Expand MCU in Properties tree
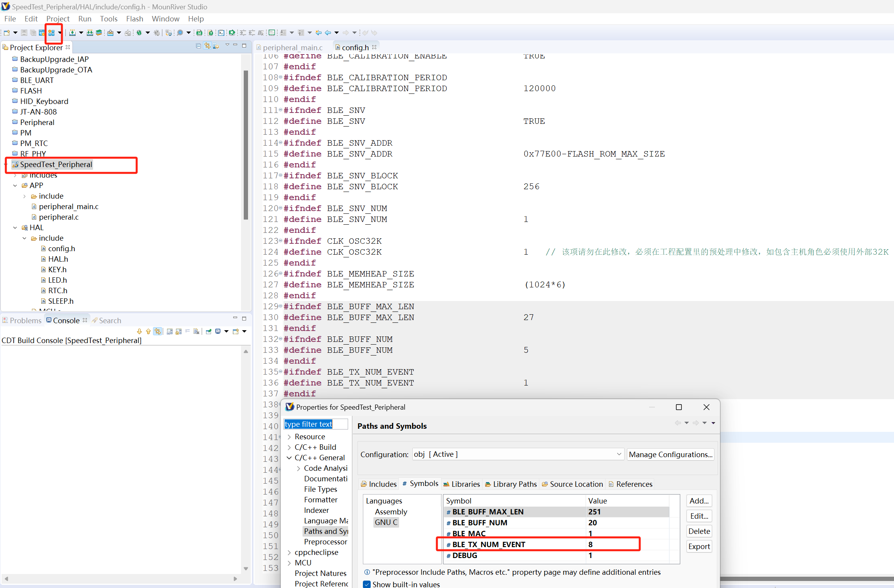Image resolution: width=894 pixels, height=588 pixels. [289, 563]
